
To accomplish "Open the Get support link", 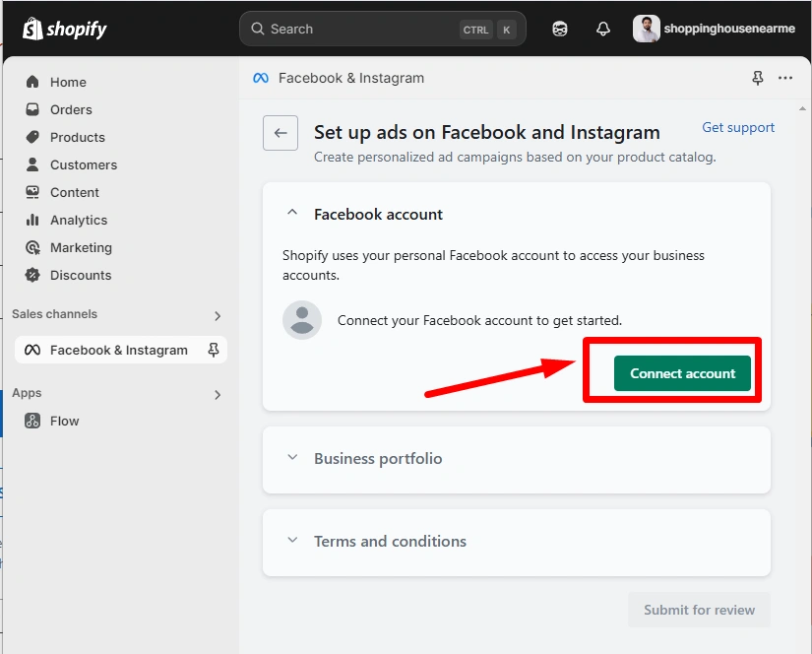I will (x=737, y=127).
